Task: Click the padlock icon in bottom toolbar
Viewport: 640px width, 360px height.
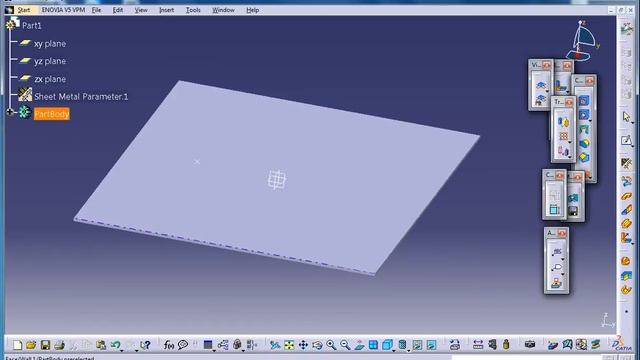Action: click(237, 345)
